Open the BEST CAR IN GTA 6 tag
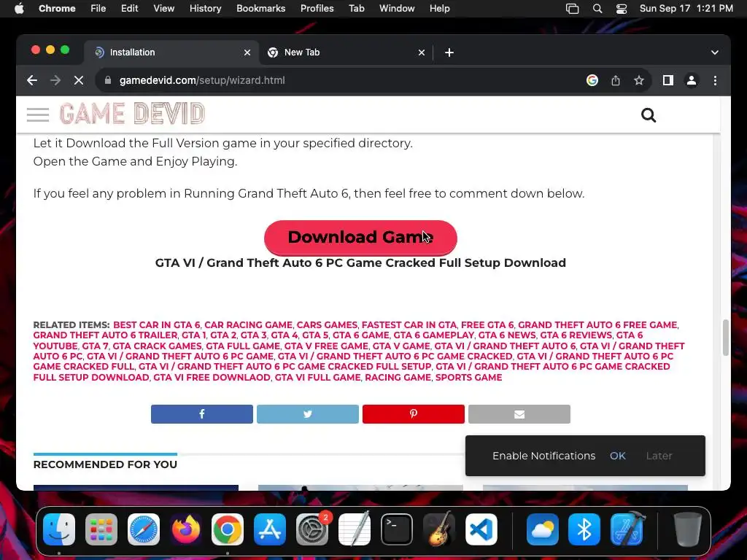The image size is (747, 560). (157, 324)
